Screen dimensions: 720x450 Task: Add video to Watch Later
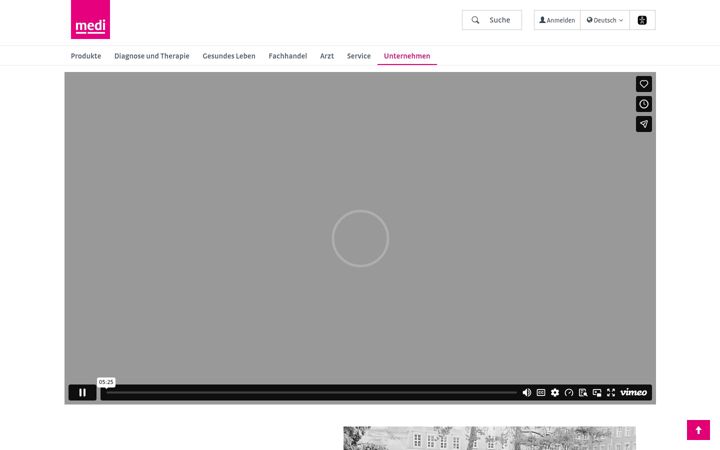point(644,104)
